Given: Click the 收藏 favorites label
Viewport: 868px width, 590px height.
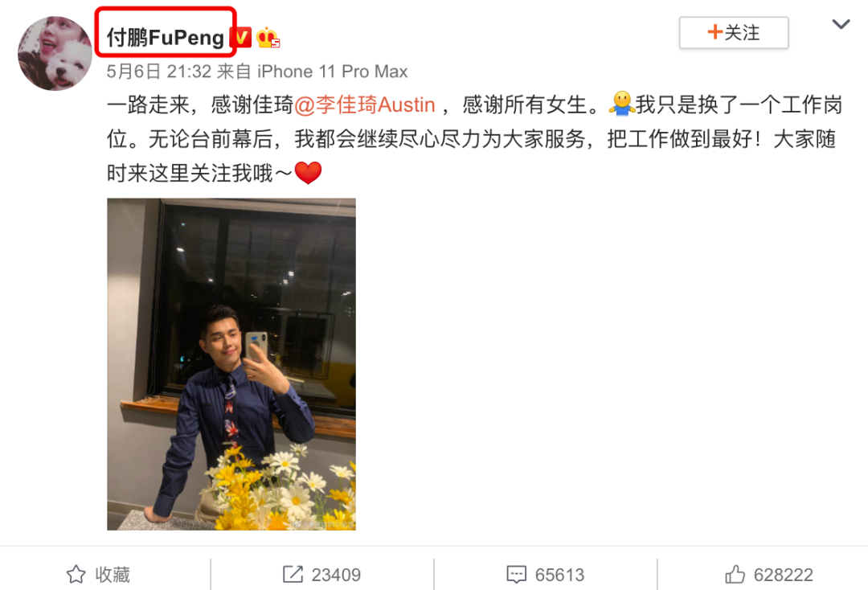Looking at the screenshot, I should click(113, 575).
